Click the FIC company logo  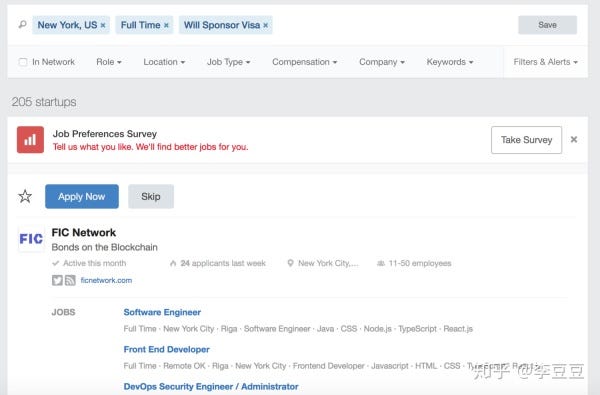click(31, 239)
